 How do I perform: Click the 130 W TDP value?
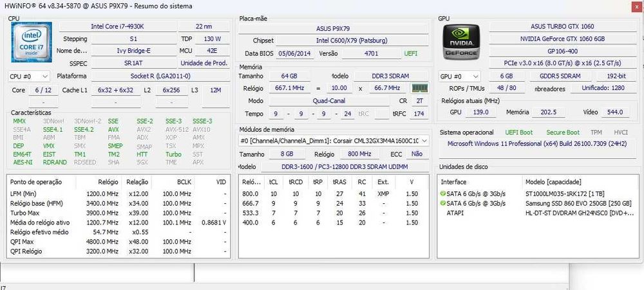coord(212,39)
